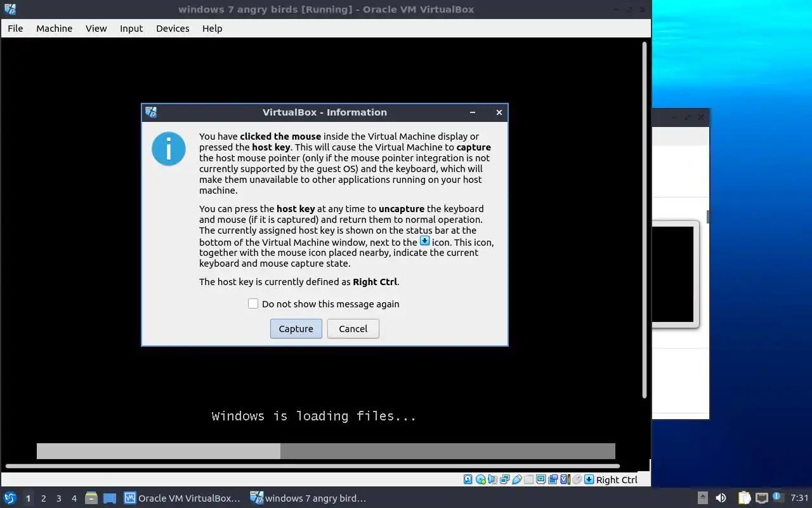Switch to Oracle VM VirtualBox taskbar window
The image size is (812, 508).
tap(183, 498)
